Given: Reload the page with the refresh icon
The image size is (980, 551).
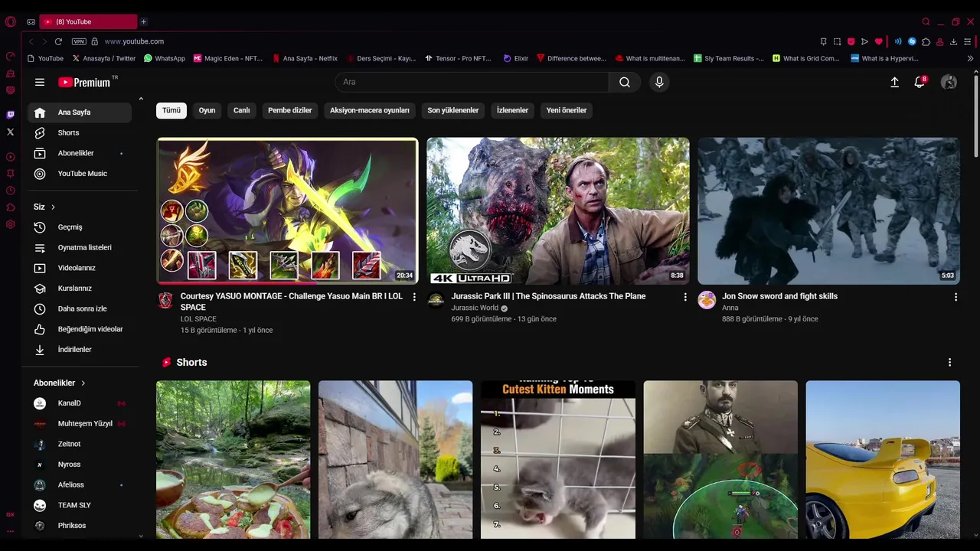Looking at the screenshot, I should (x=58, y=41).
